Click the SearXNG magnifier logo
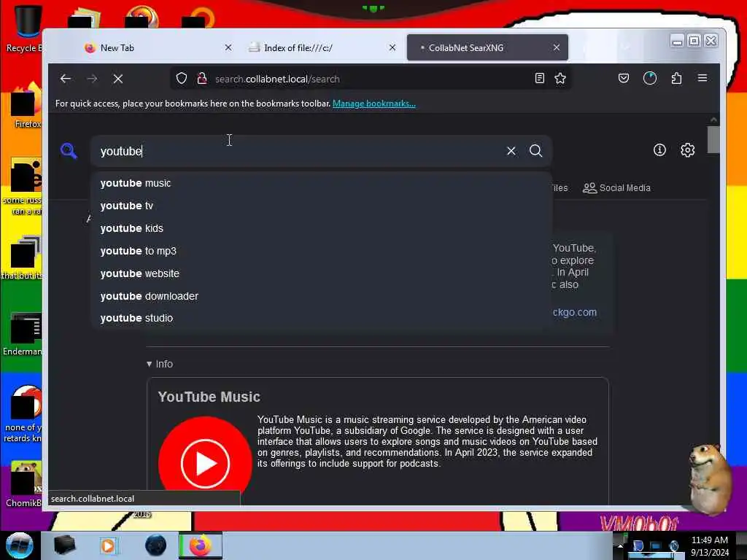 pos(69,151)
